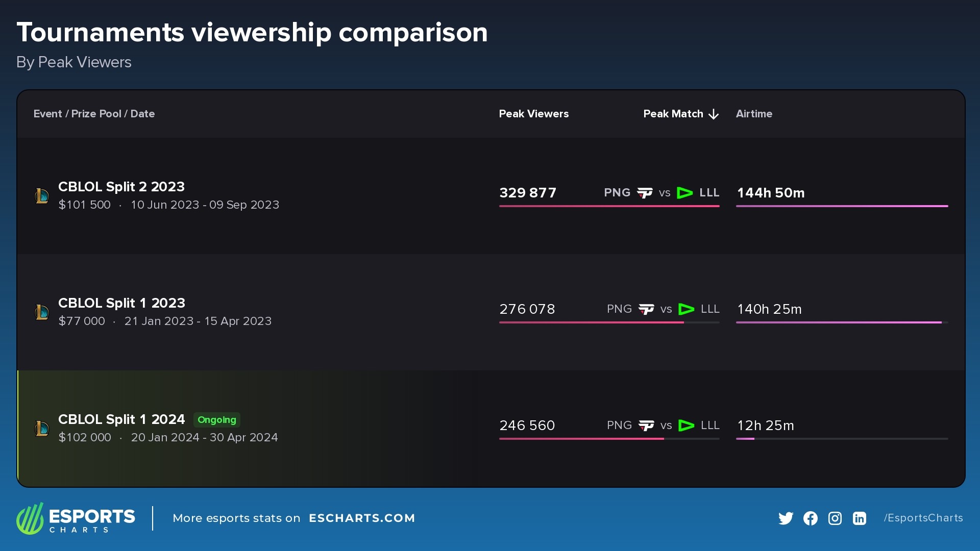Open the CBLOL Split 1 2023 event
The image size is (980, 551).
(x=121, y=303)
